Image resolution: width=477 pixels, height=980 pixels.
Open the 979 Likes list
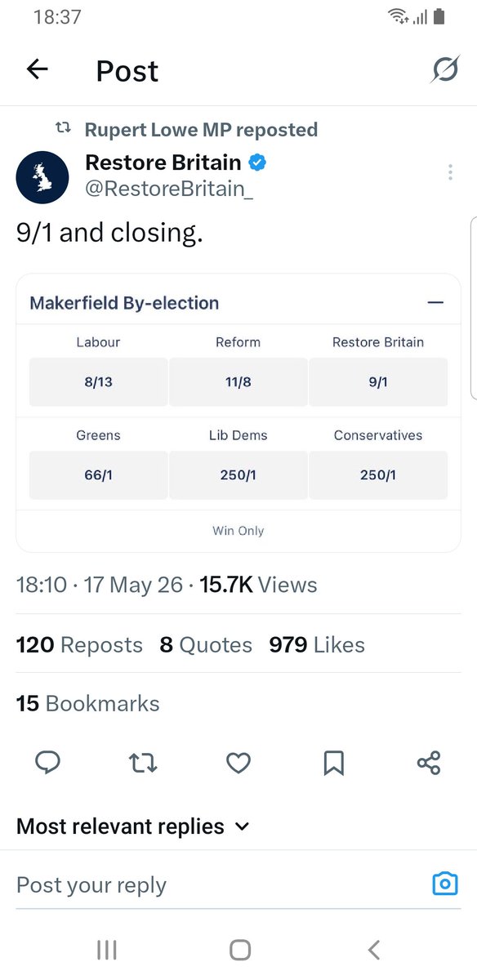coord(317,645)
